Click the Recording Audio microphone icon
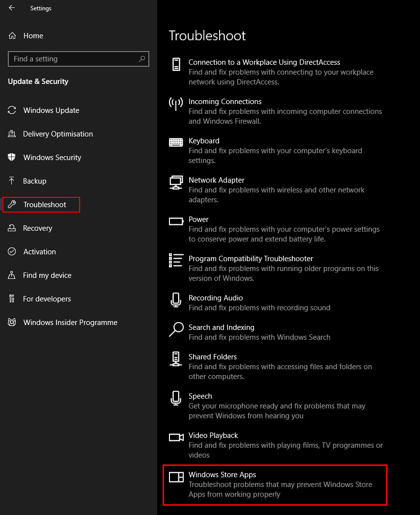The width and height of the screenshot is (420, 515). (176, 300)
